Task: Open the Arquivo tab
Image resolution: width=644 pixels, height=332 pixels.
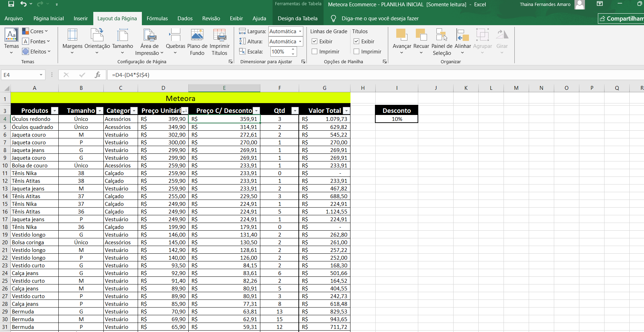Action: 14,19
